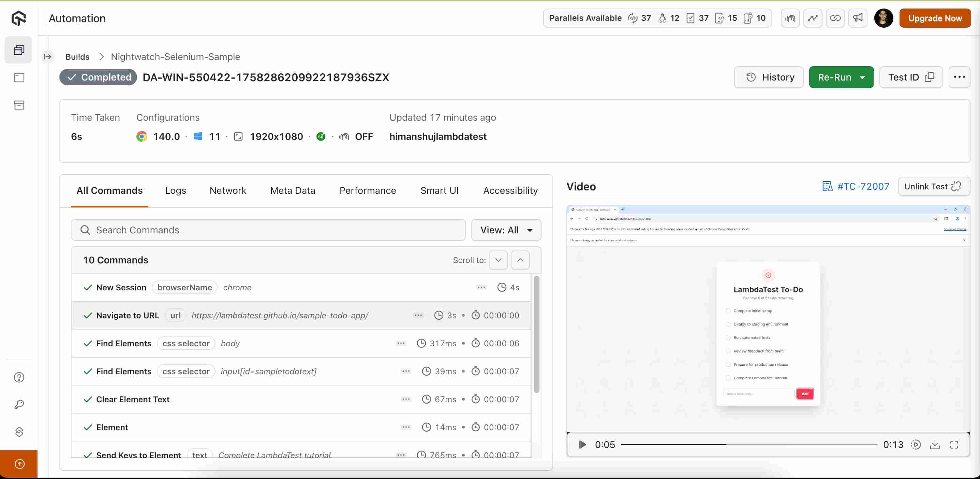This screenshot has width=980, height=479.
Task: Click on the video progress bar
Action: coord(749,444)
